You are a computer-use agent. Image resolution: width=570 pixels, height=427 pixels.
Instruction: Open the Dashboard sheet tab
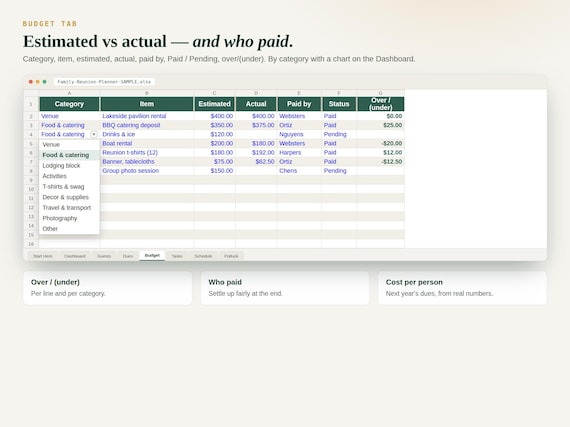point(75,256)
